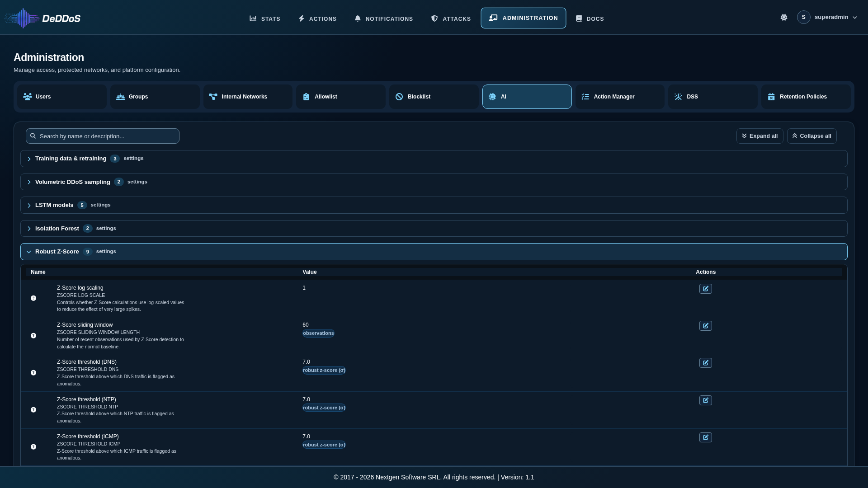This screenshot has width=868, height=488.
Task: Switch to the Users tab
Action: [x=62, y=97]
